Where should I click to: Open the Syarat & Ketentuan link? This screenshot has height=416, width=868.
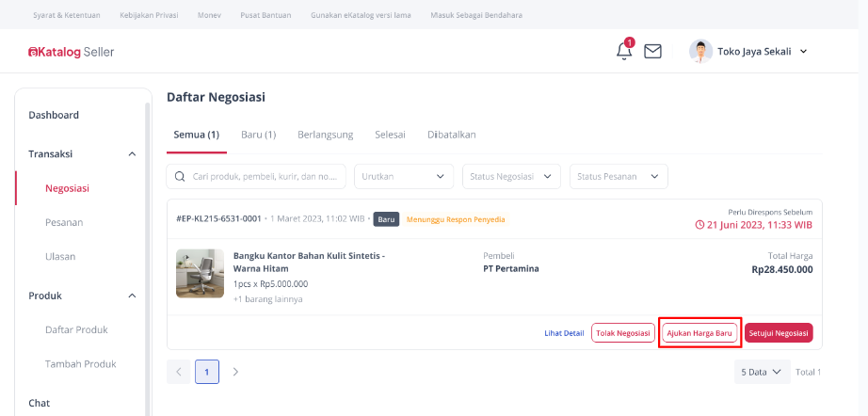[x=67, y=15]
